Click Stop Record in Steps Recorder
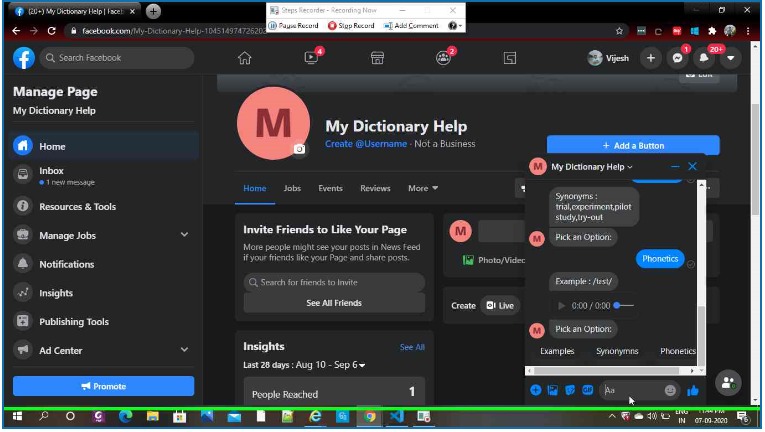 [351, 25]
